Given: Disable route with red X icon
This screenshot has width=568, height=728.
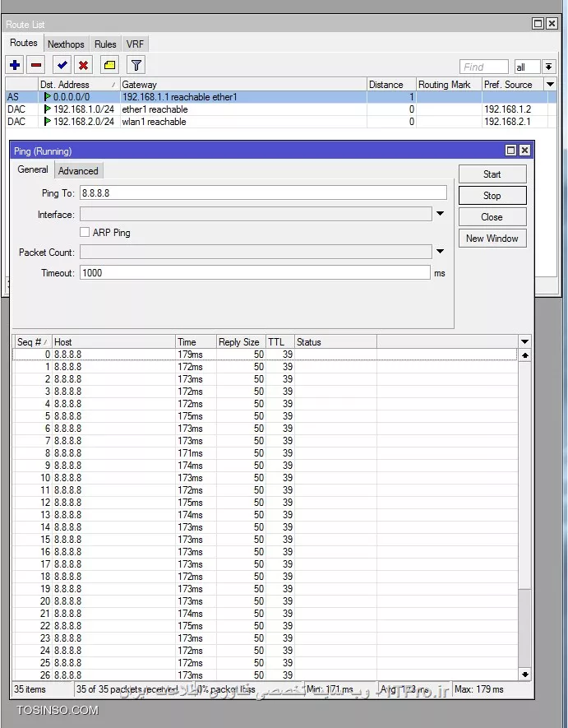Looking at the screenshot, I should [83, 65].
